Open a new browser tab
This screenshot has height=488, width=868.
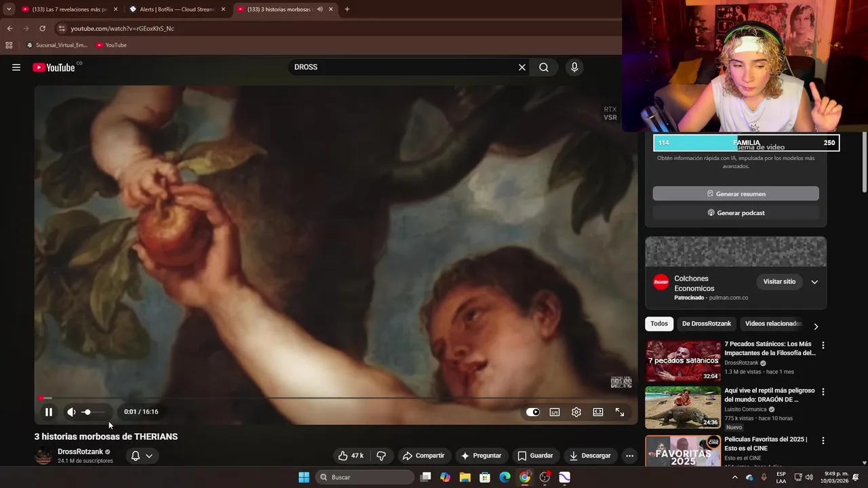[x=347, y=9]
